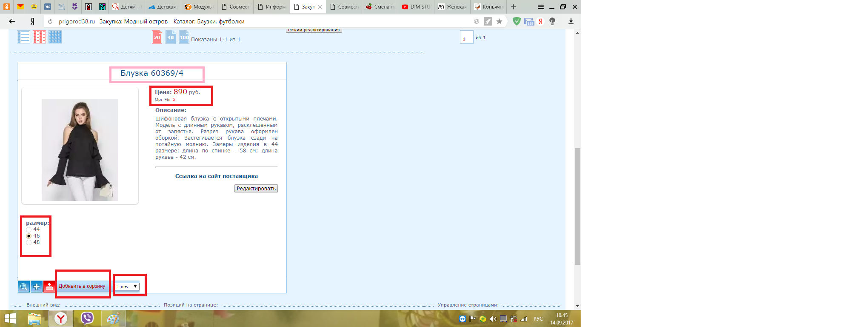Select size 48 radio button
This screenshot has height=327, width=868.
coord(29,242)
